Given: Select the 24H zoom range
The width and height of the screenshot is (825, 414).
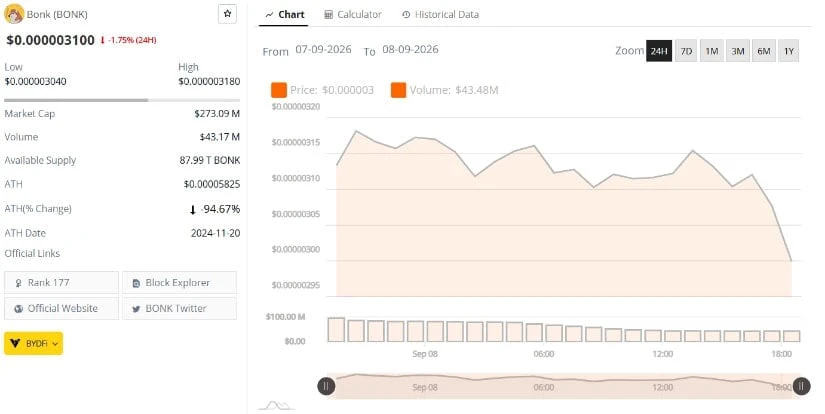Looking at the screenshot, I should pyautogui.click(x=659, y=51).
